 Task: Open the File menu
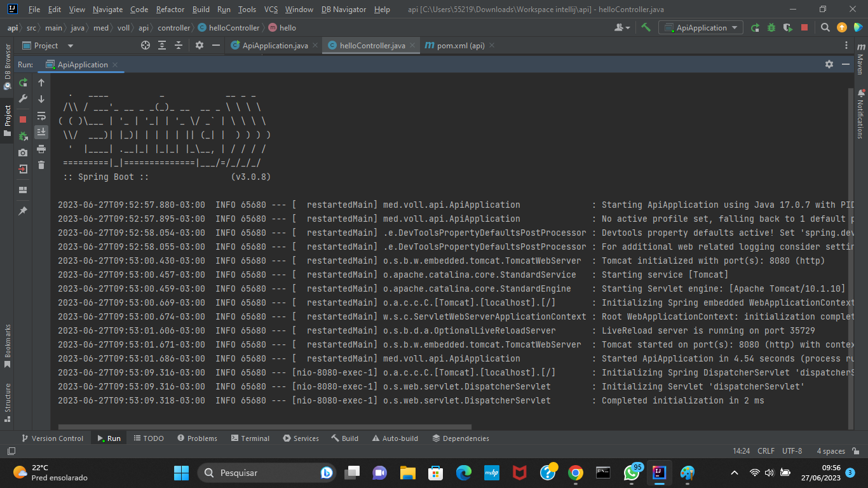pyautogui.click(x=34, y=10)
